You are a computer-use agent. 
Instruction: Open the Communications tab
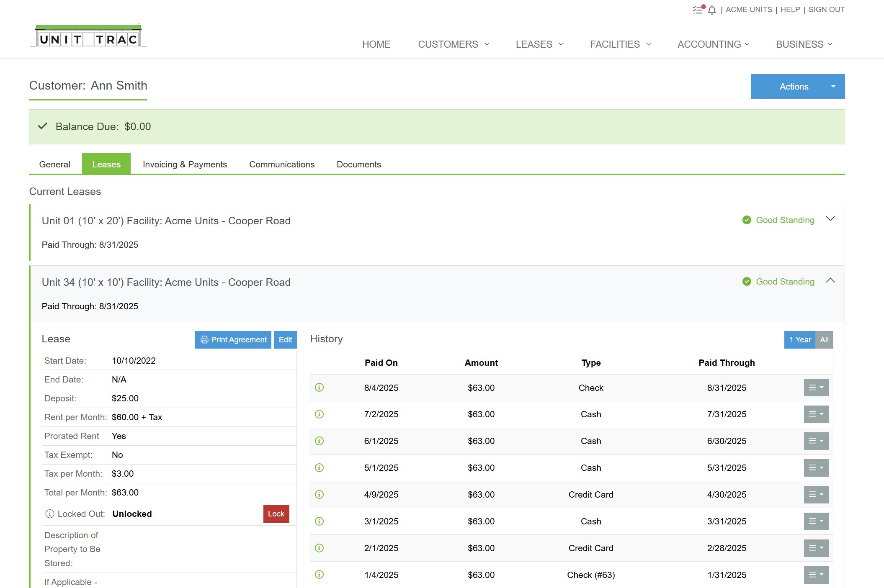[282, 164]
